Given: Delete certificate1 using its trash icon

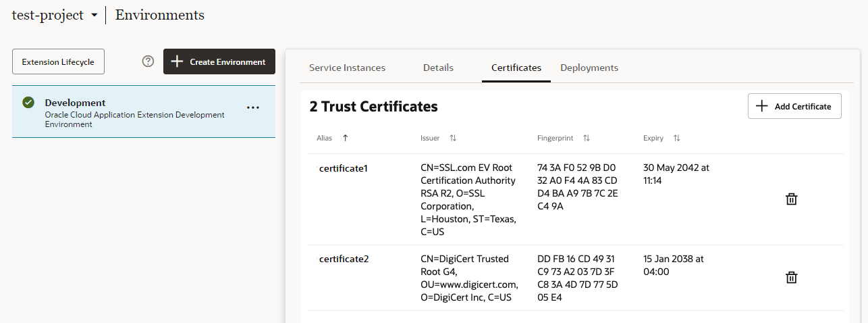Looking at the screenshot, I should [x=792, y=199].
